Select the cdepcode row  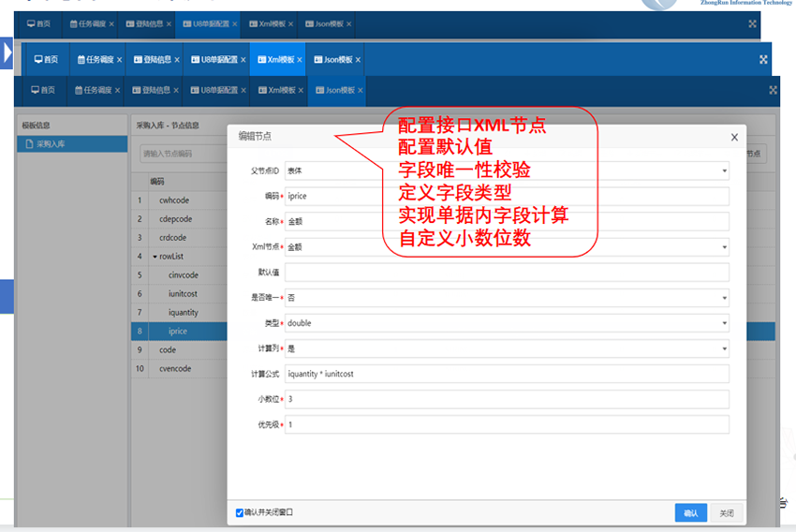[180, 219]
